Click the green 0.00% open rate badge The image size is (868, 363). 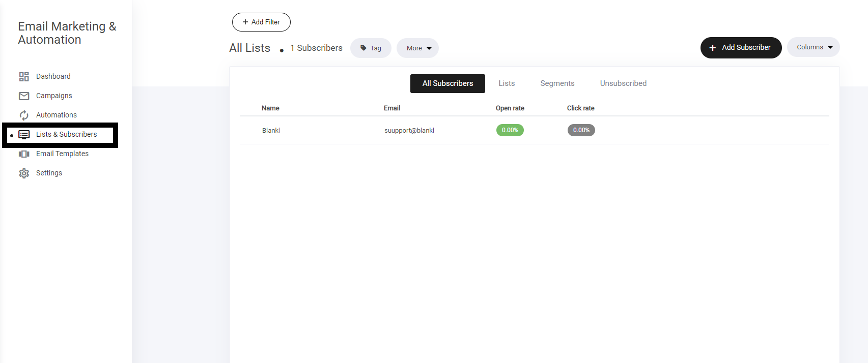coord(510,130)
